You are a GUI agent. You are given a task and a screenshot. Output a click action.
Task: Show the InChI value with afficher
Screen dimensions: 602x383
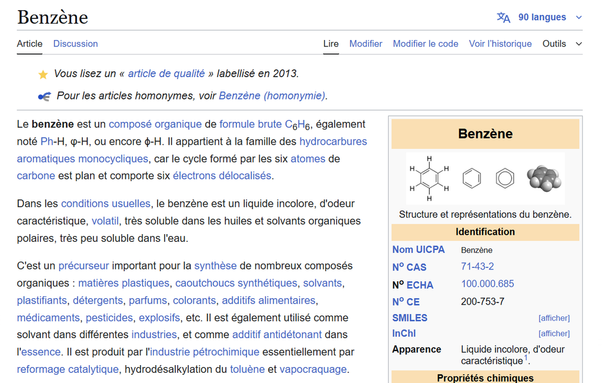[554, 333]
